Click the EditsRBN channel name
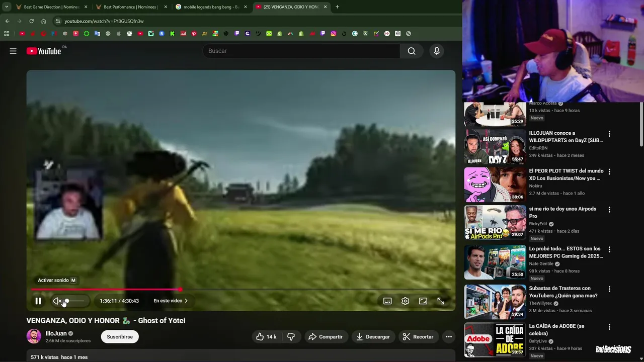Image resolution: width=644 pixels, height=362 pixels. click(538, 148)
